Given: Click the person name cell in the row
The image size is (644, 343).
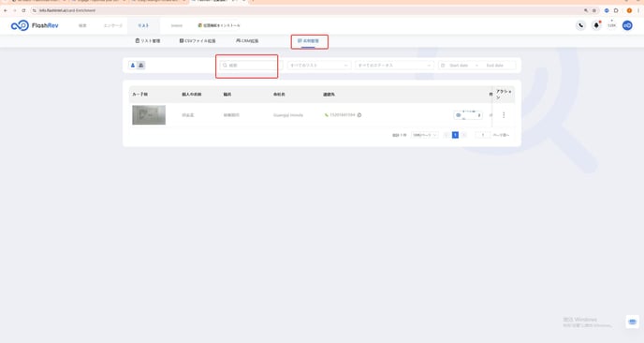Looking at the screenshot, I should pos(188,115).
